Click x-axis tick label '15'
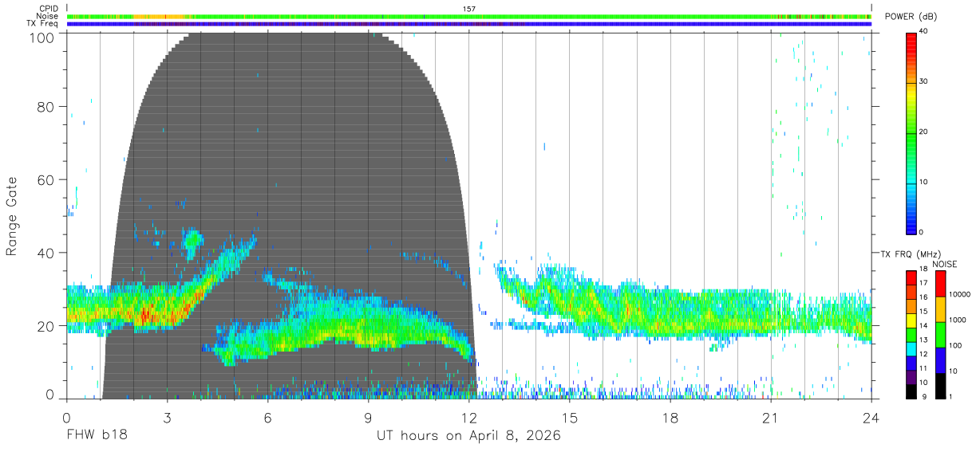980x452 pixels. (570, 418)
